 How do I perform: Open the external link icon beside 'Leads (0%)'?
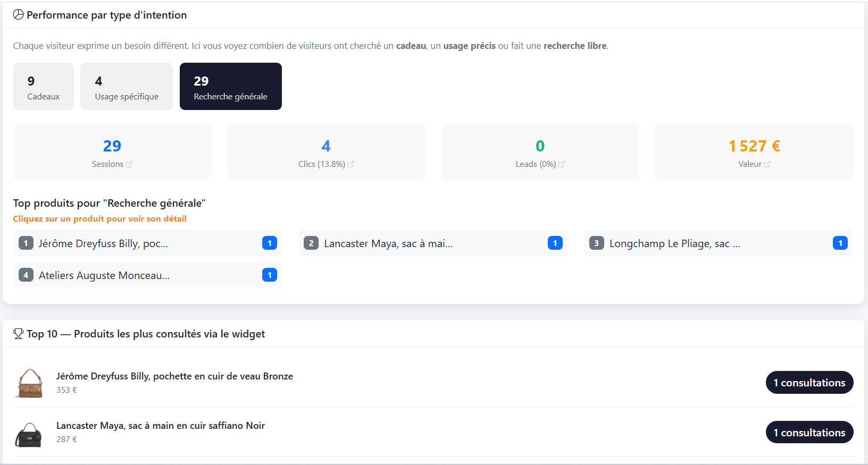tap(562, 164)
